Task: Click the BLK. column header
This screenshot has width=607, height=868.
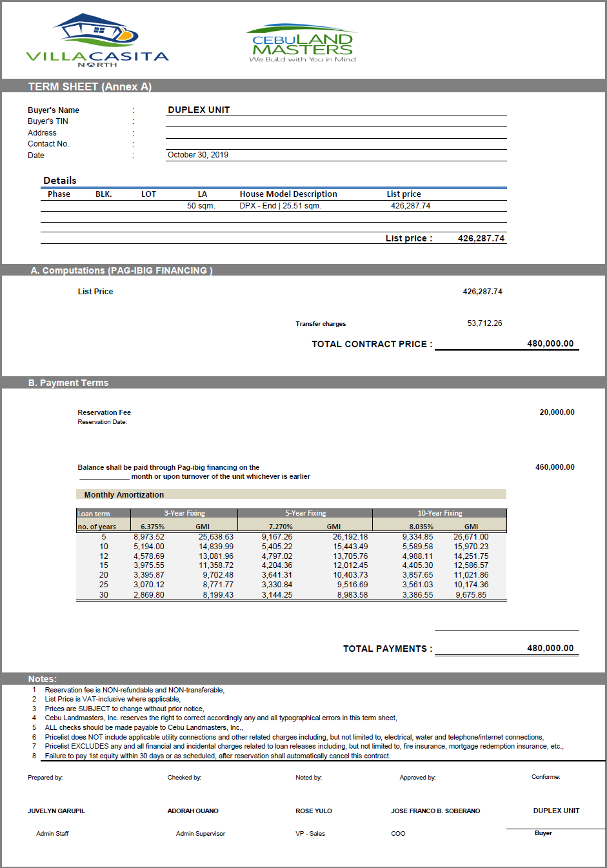Action: [x=104, y=194]
